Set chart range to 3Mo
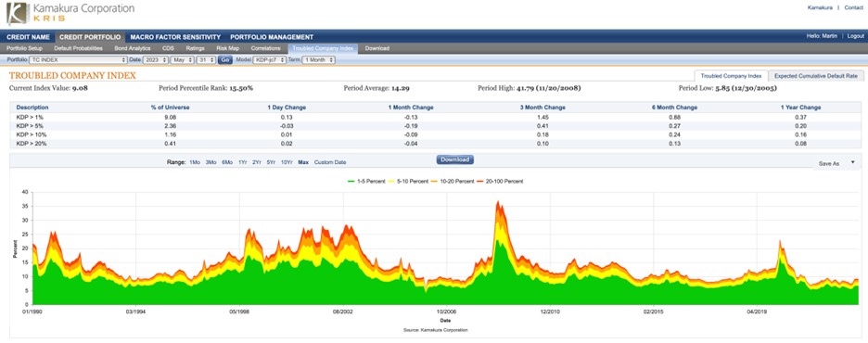This screenshot has height=343, width=868. 211,162
